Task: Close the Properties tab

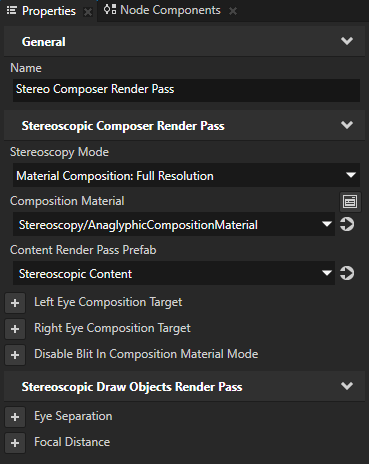Action: (88, 12)
